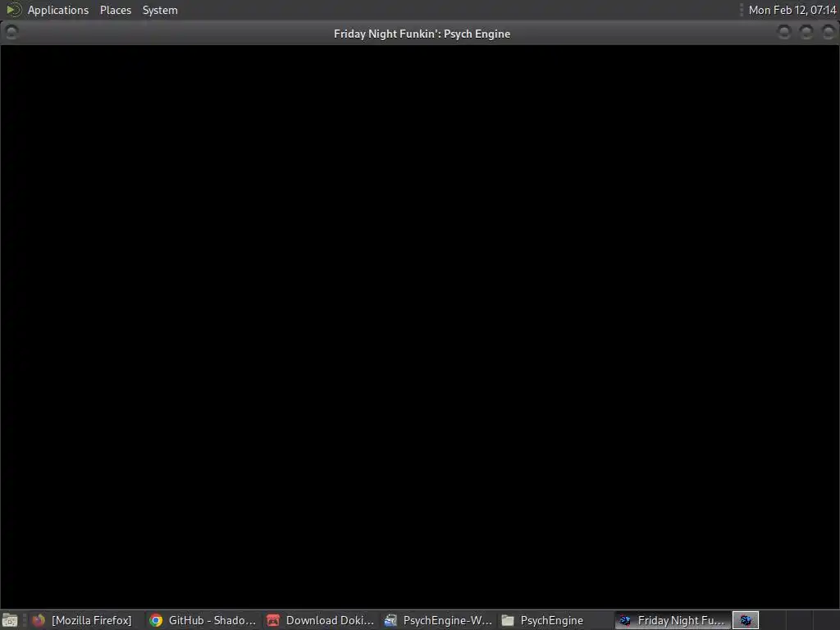
Task: Minimize the Psych Engine window
Action: point(783,33)
